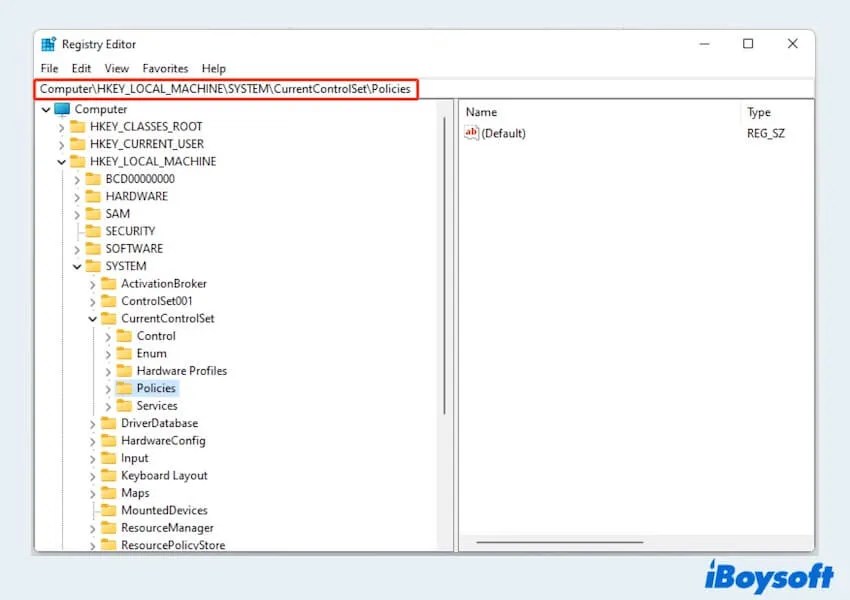Click the MountedDevices folder icon
Image resolution: width=850 pixels, height=600 pixels.
tap(107, 510)
